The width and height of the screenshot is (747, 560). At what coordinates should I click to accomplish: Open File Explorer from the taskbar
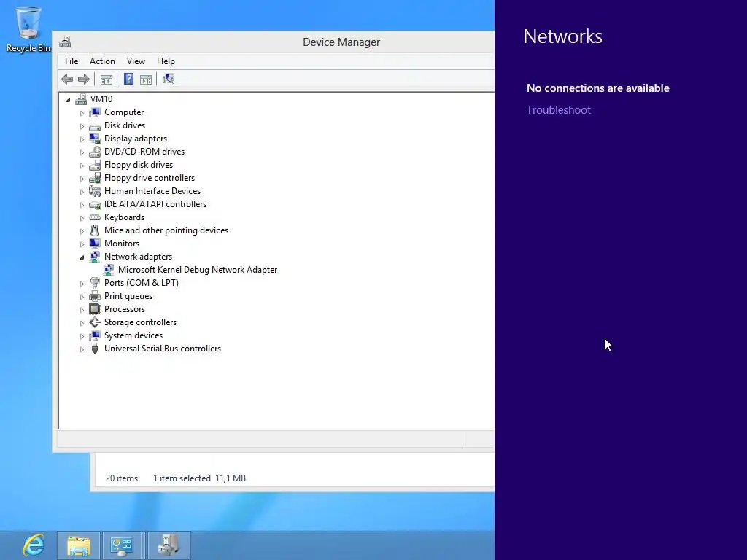point(79,545)
